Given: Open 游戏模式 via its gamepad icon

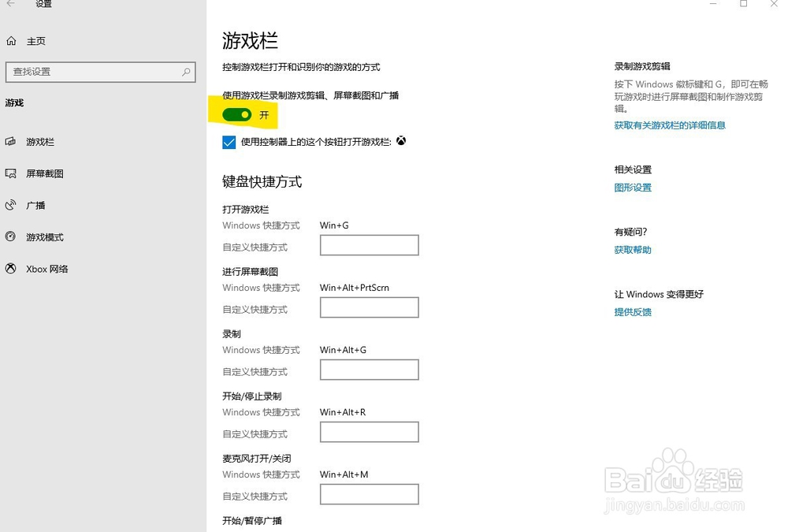Looking at the screenshot, I should click(x=11, y=237).
